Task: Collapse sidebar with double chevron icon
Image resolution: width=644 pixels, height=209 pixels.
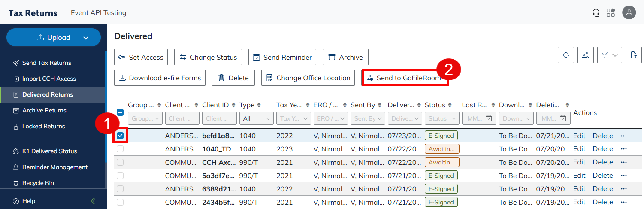Action: pyautogui.click(x=93, y=201)
